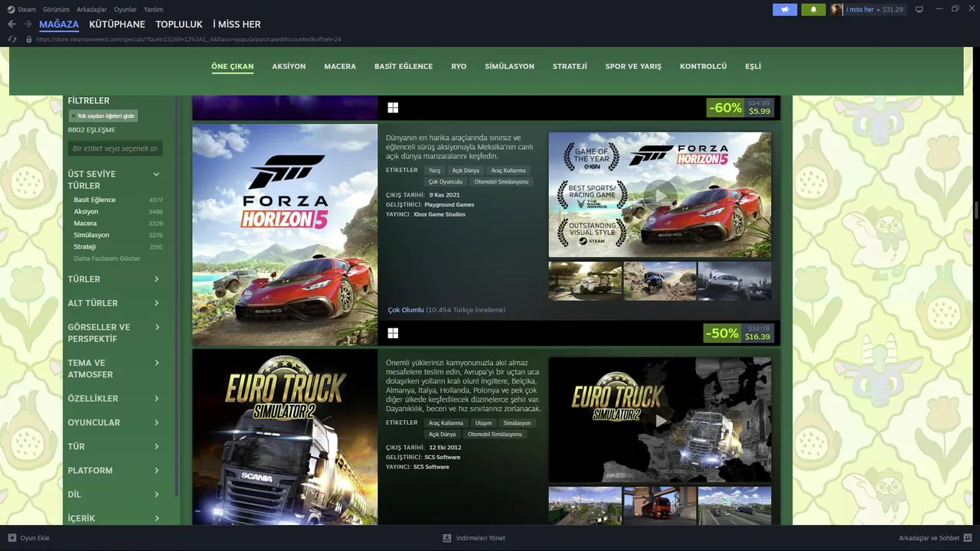Click the downloads icon beside İndirmeleri Yönet
Screen dimensions: 980x551
(x=447, y=538)
